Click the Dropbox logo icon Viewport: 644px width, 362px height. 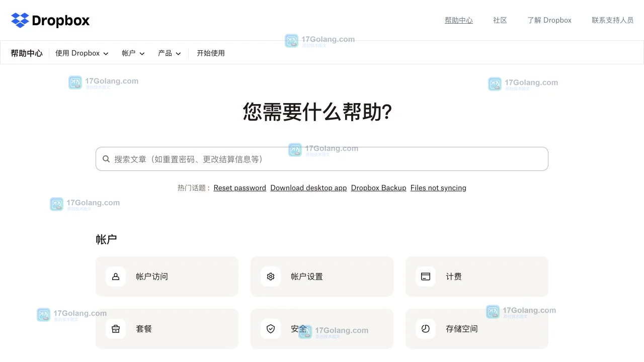[x=20, y=20]
